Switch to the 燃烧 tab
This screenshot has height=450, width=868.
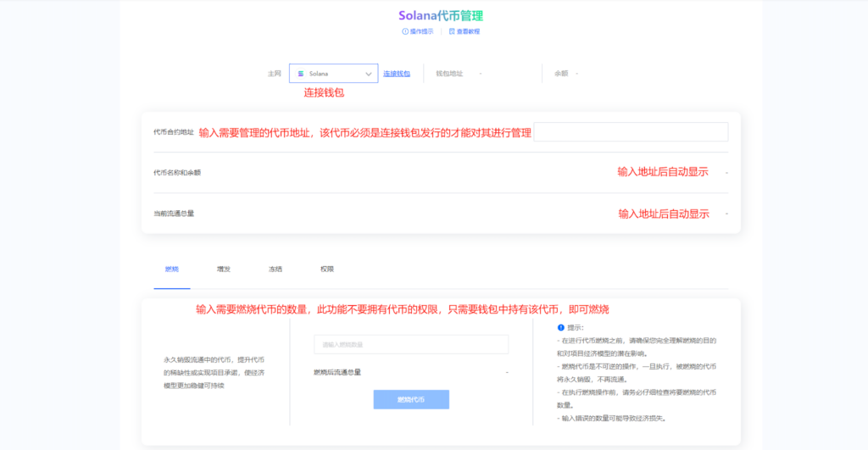pyautogui.click(x=171, y=269)
